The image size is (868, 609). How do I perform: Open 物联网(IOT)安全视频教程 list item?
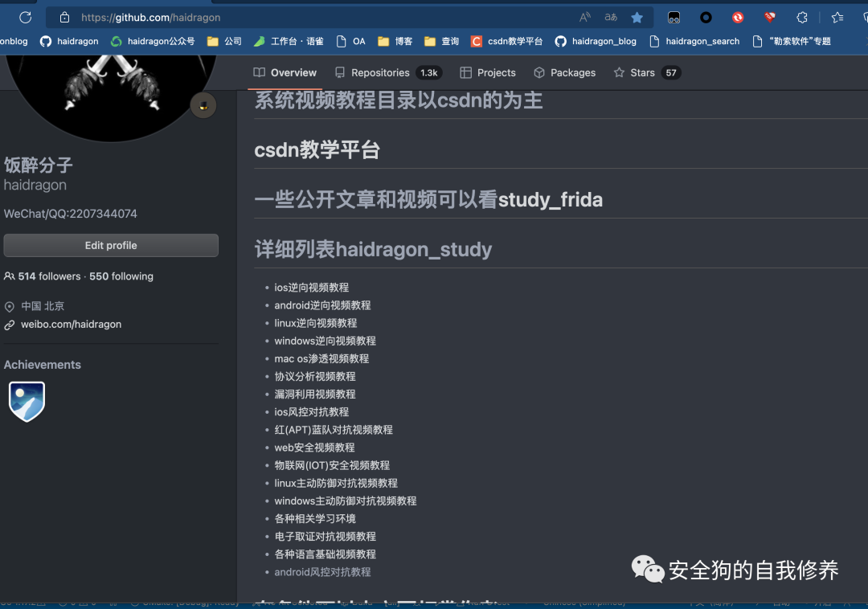pyautogui.click(x=332, y=465)
